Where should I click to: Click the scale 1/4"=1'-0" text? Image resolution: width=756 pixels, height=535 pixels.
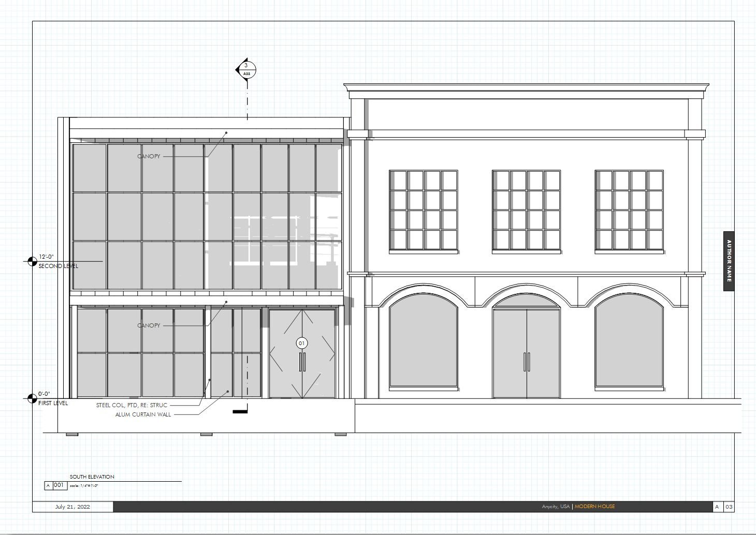click(x=84, y=486)
